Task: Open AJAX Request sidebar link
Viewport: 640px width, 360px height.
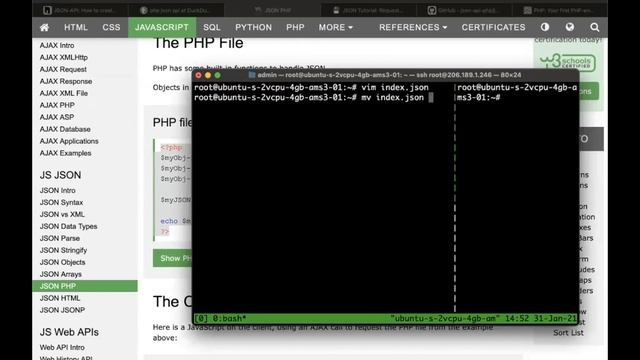Action: [x=63, y=69]
